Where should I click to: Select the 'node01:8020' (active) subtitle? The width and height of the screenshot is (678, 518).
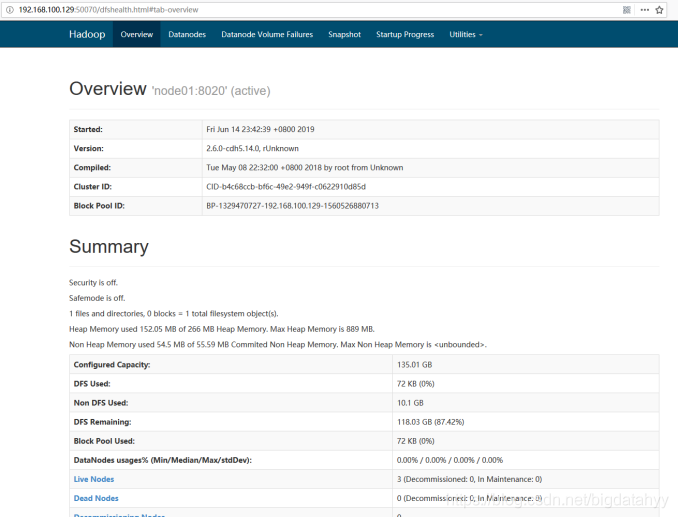pos(211,91)
